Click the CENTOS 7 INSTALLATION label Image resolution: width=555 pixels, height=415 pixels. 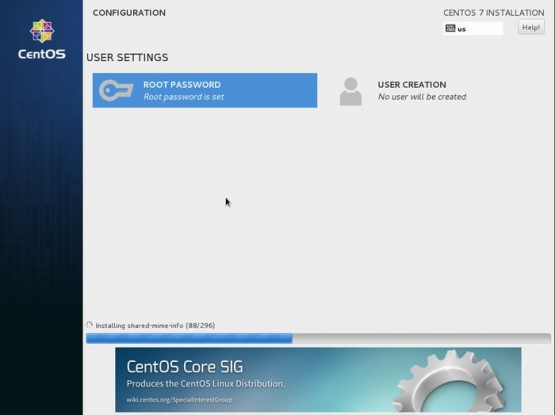494,13
